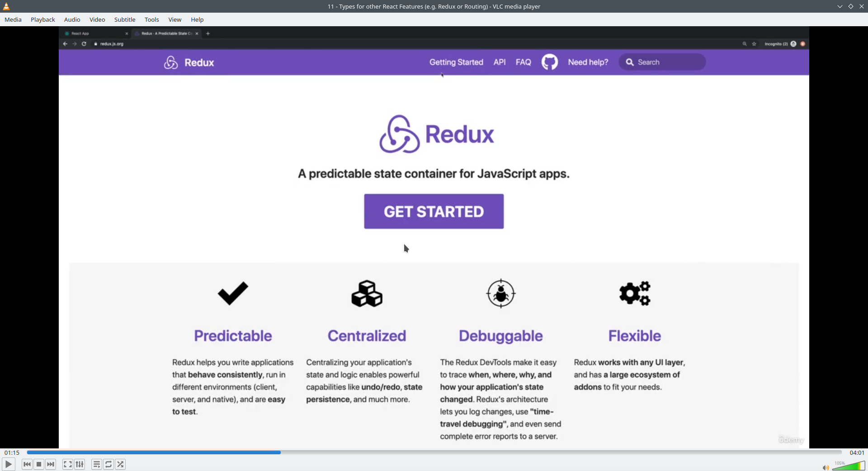Click the browser reload icon in video
Image resolution: width=868 pixels, height=471 pixels.
click(x=84, y=44)
